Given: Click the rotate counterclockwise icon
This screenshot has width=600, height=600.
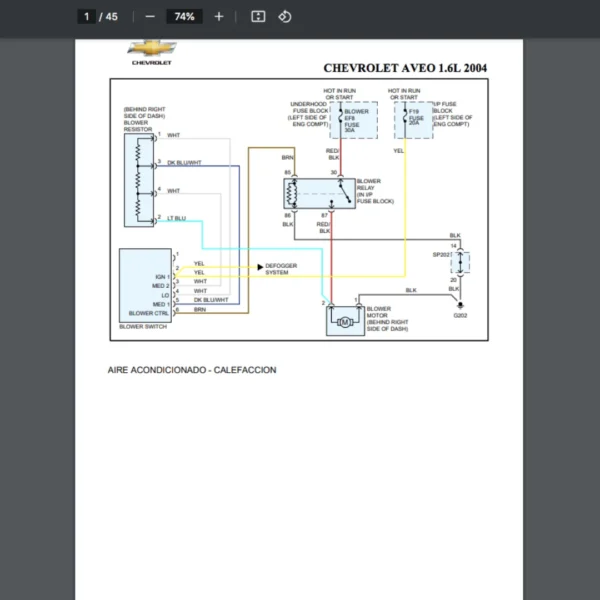Looking at the screenshot, I should [285, 16].
